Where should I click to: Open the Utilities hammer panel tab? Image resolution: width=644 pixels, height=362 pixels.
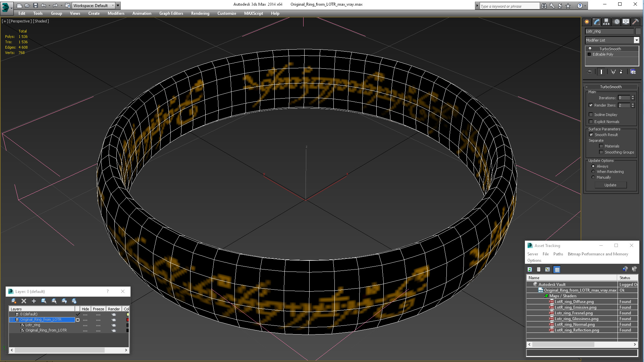[x=635, y=22]
